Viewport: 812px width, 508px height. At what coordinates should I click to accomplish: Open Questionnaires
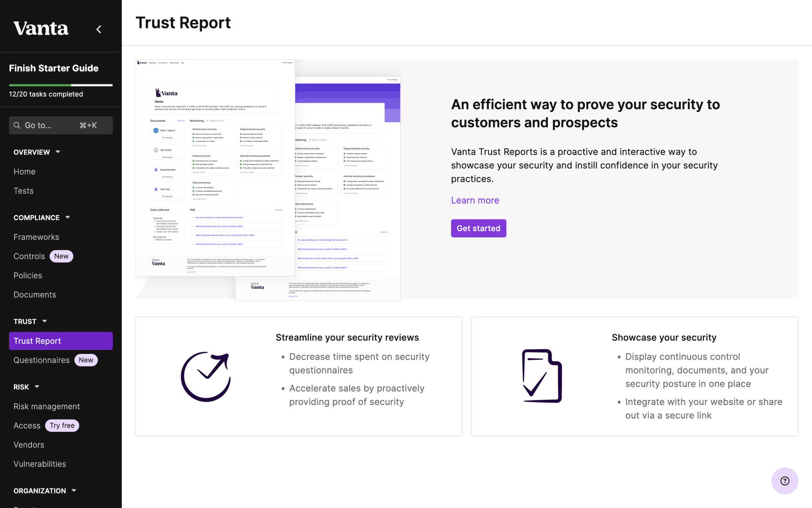coord(41,360)
